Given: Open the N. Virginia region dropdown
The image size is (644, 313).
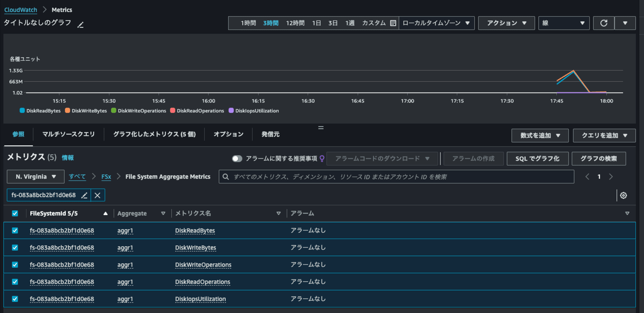Looking at the screenshot, I should (35, 177).
